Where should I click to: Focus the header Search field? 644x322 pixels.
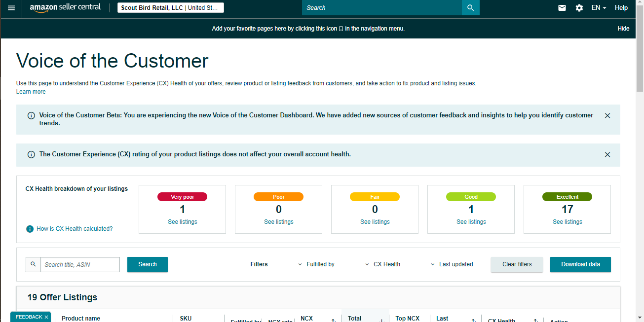(x=382, y=8)
